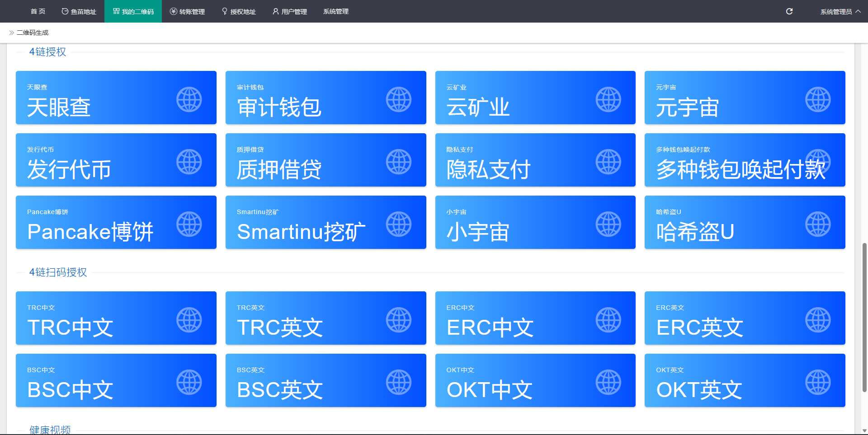The height and width of the screenshot is (435, 868).
Task: Click the globe icon on the 质押借贷 card
Action: (x=398, y=162)
